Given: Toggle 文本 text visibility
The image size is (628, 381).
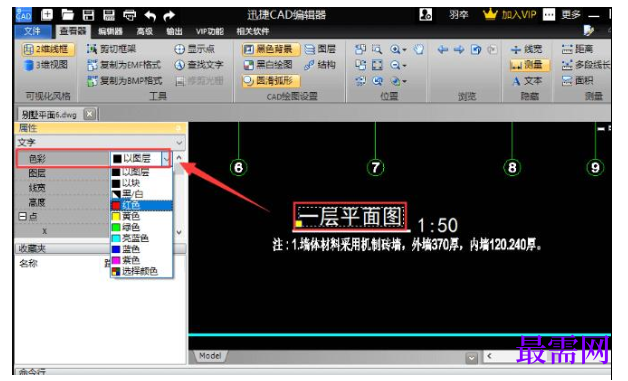Looking at the screenshot, I should coord(527,81).
